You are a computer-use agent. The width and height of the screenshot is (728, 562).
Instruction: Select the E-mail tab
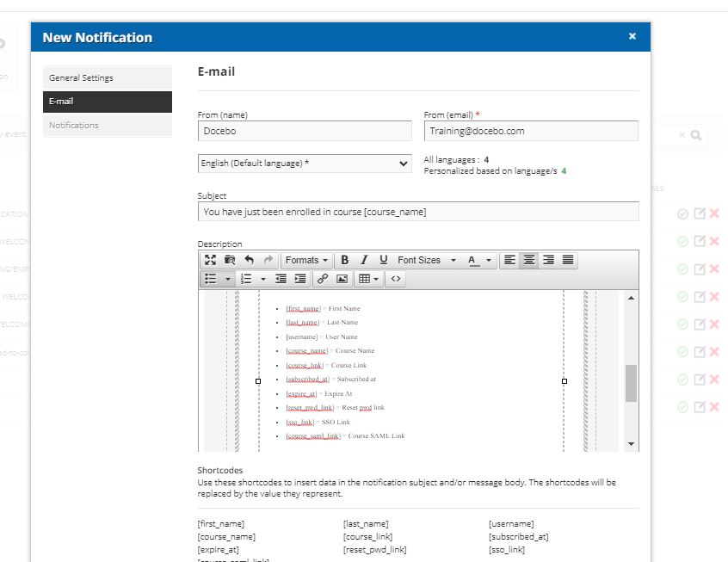pos(108,102)
